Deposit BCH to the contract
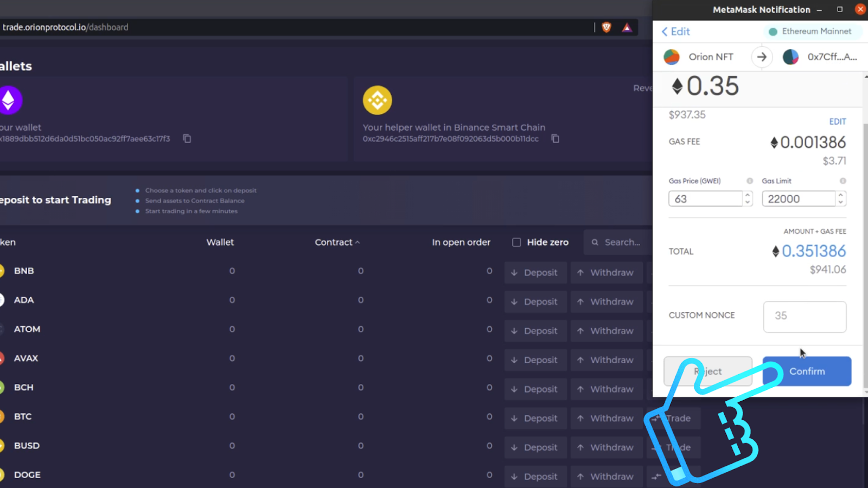This screenshot has width=868, height=488. pyautogui.click(x=535, y=389)
